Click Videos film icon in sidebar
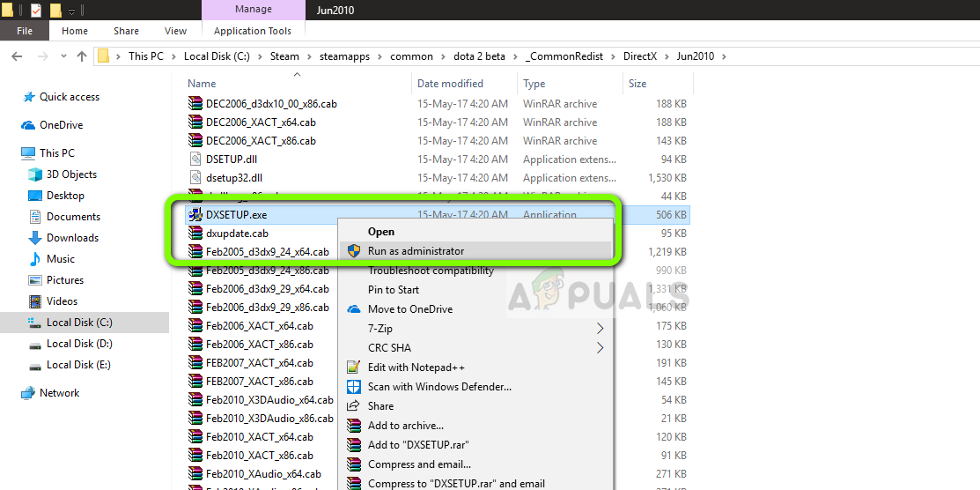Screen dimensions: 980x490 [35, 301]
